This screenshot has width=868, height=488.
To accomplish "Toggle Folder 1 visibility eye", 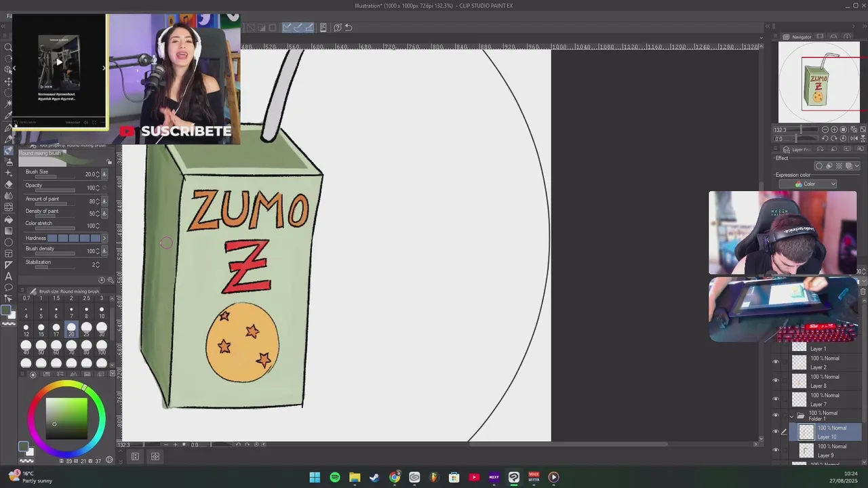I will coord(776,415).
